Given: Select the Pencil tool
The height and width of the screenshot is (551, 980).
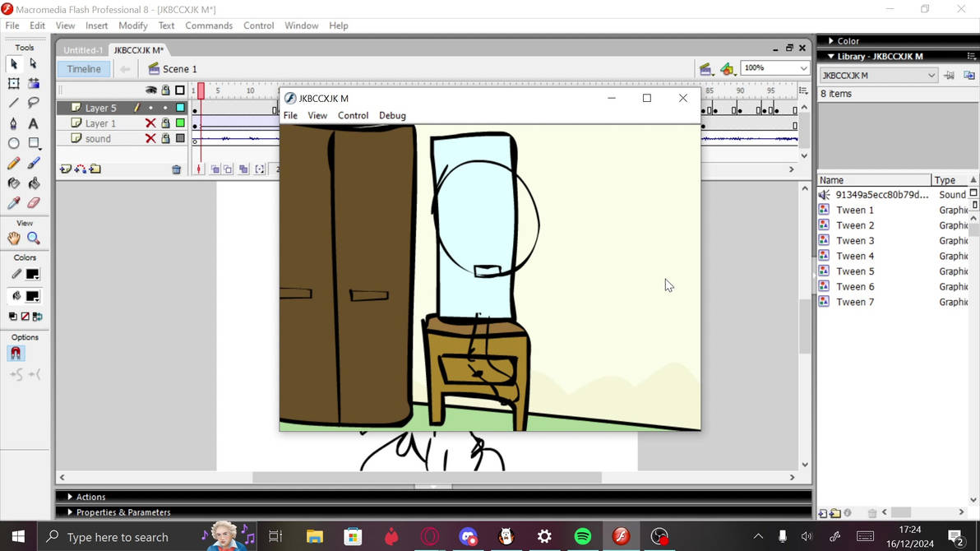Looking at the screenshot, I should tap(14, 163).
